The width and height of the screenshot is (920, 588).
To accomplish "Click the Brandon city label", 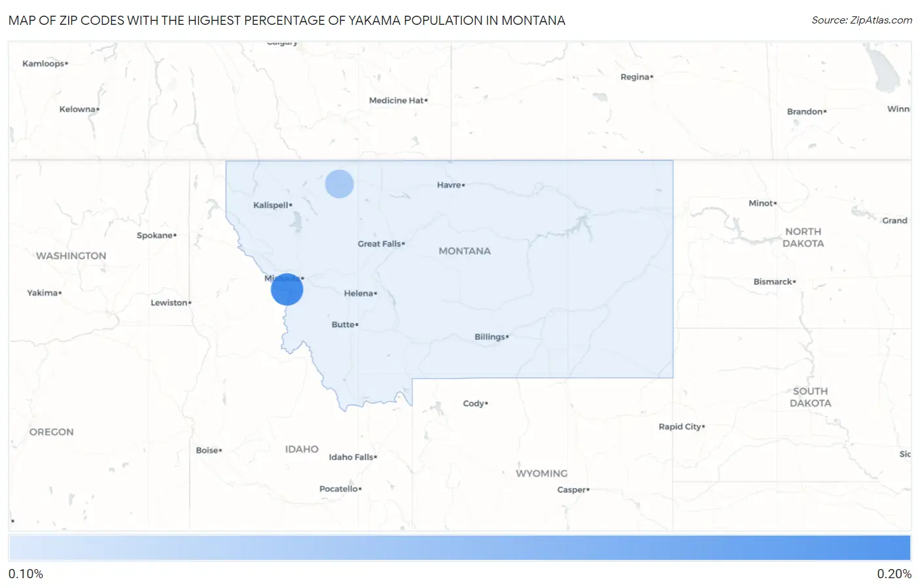I will (x=807, y=112).
